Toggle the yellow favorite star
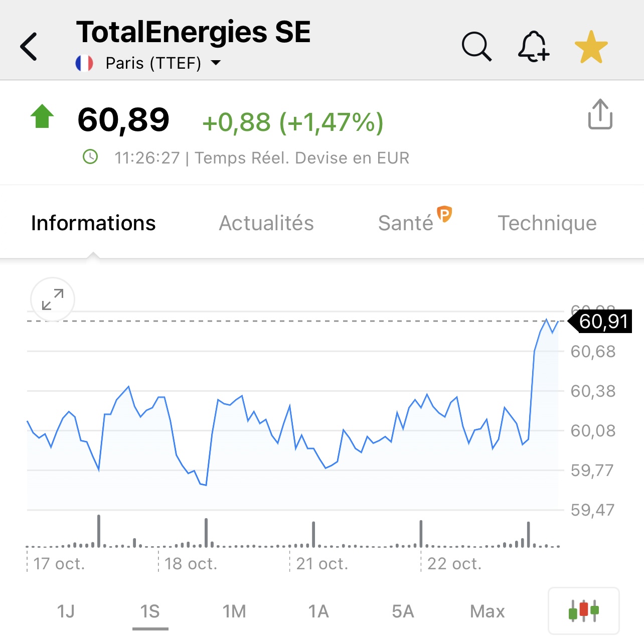644x644 pixels. [591, 47]
